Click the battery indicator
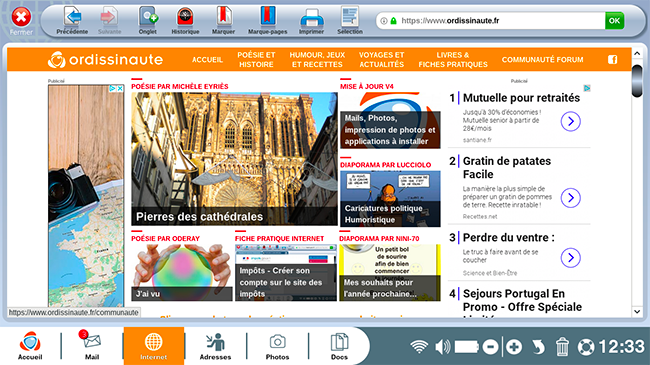The height and width of the screenshot is (365, 650). coord(467,347)
